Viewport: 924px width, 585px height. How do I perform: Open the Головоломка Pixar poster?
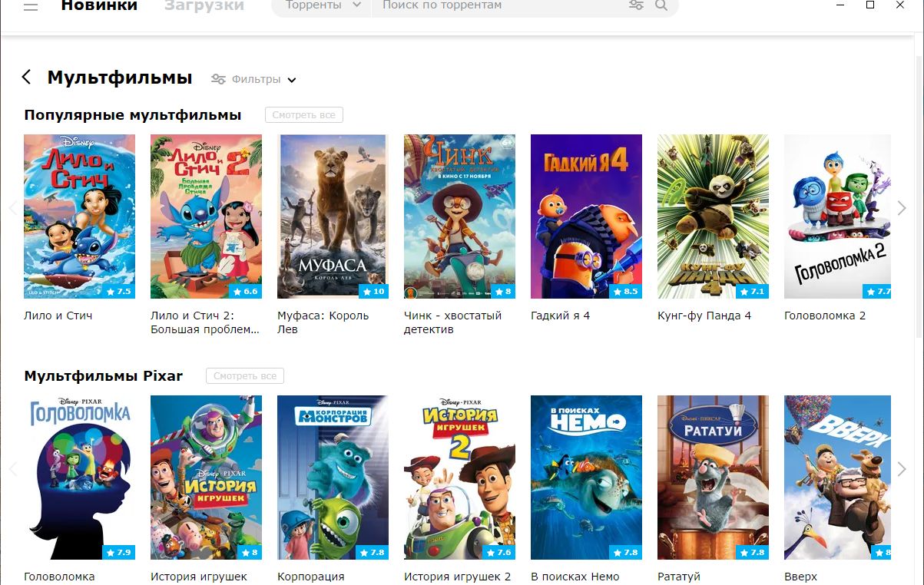79,478
